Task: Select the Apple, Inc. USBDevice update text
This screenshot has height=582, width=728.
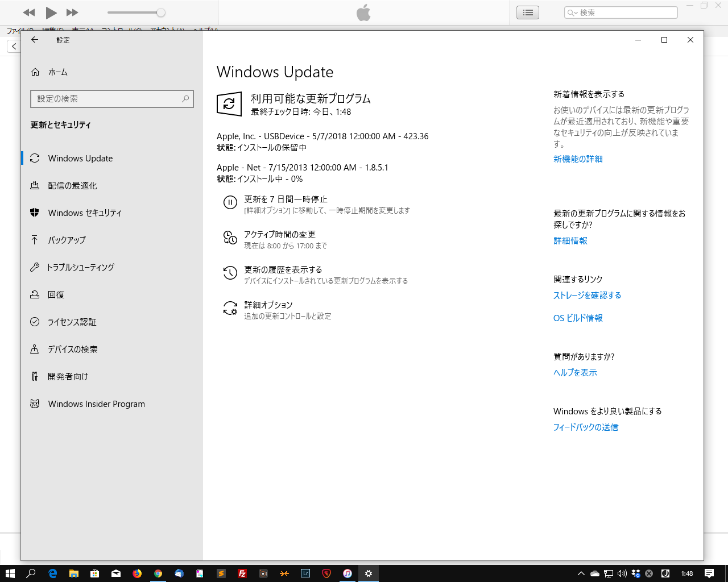Action: click(x=322, y=136)
